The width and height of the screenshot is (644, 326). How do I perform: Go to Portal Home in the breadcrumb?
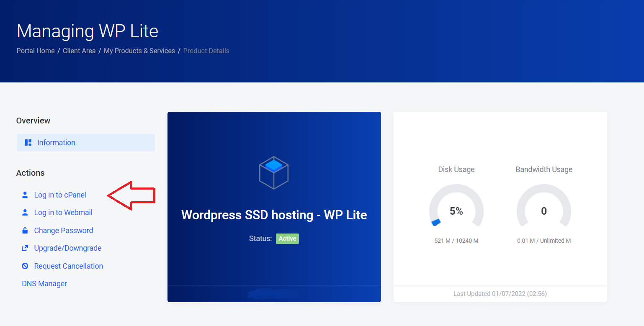(x=36, y=51)
